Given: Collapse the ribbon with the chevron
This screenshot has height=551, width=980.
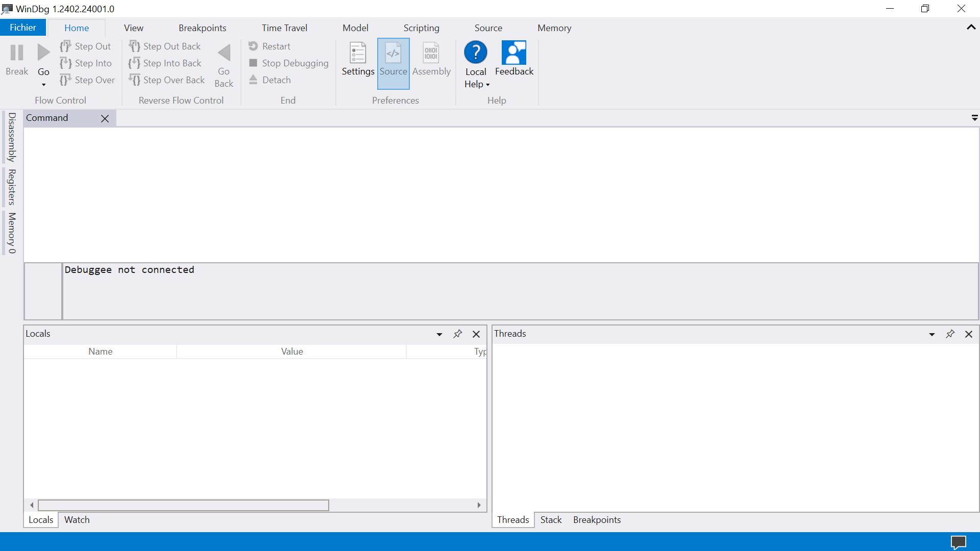Looking at the screenshot, I should 971,28.
